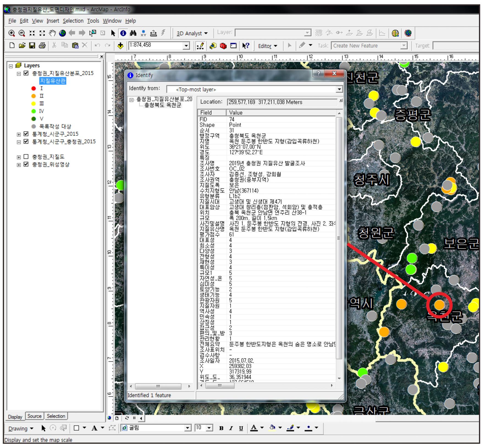
Task: Toggle italic text formatting
Action: [x=231, y=428]
